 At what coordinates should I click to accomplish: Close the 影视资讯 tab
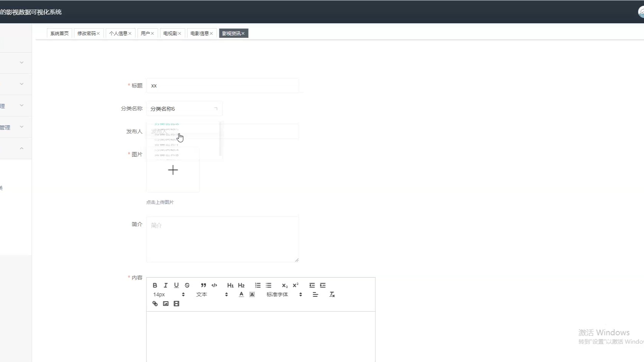tap(243, 34)
